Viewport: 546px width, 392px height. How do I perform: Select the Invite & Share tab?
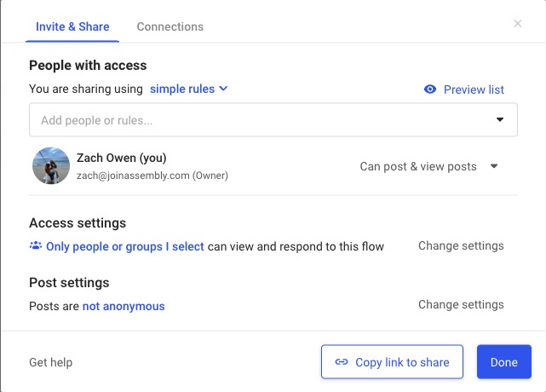(x=72, y=26)
